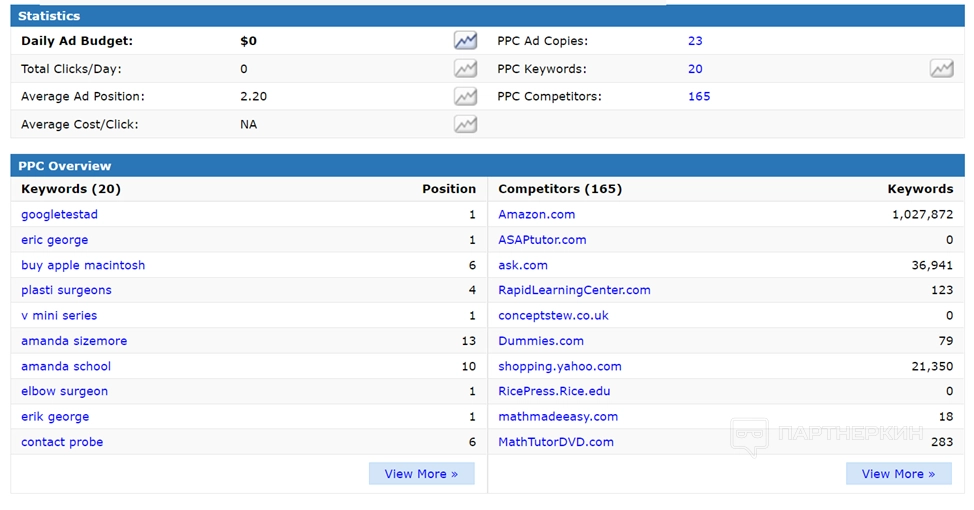Open keyword plasti surgeons
This screenshot has width=974, height=510.
coord(66,290)
